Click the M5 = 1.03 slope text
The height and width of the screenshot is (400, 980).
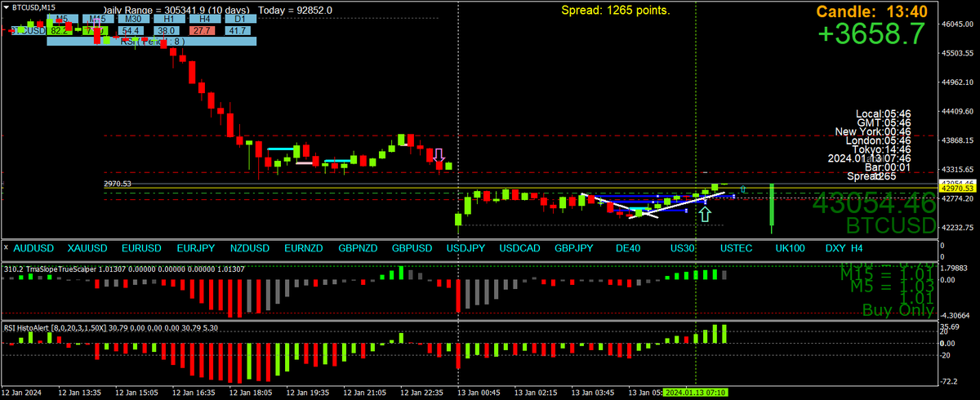pos(893,287)
